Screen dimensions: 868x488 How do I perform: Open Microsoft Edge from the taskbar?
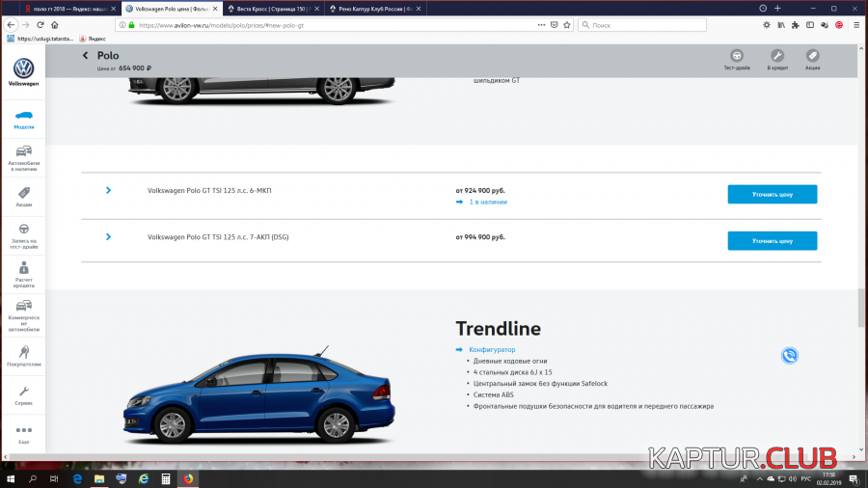77,478
